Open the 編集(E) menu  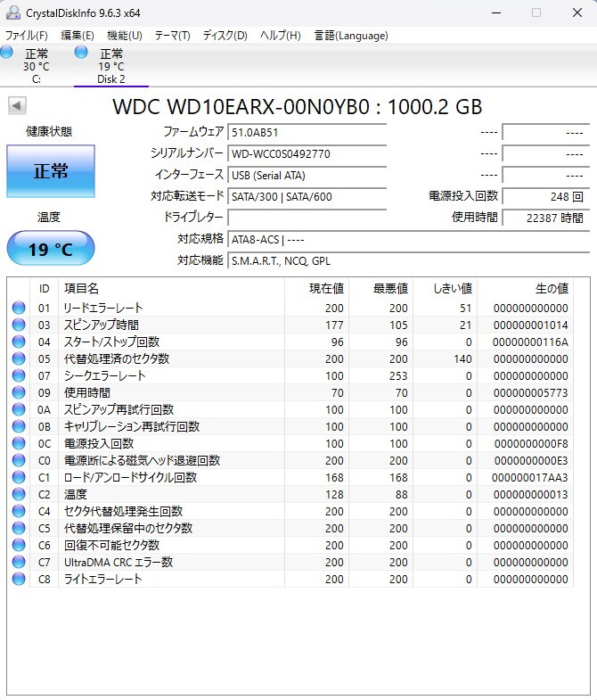point(78,36)
